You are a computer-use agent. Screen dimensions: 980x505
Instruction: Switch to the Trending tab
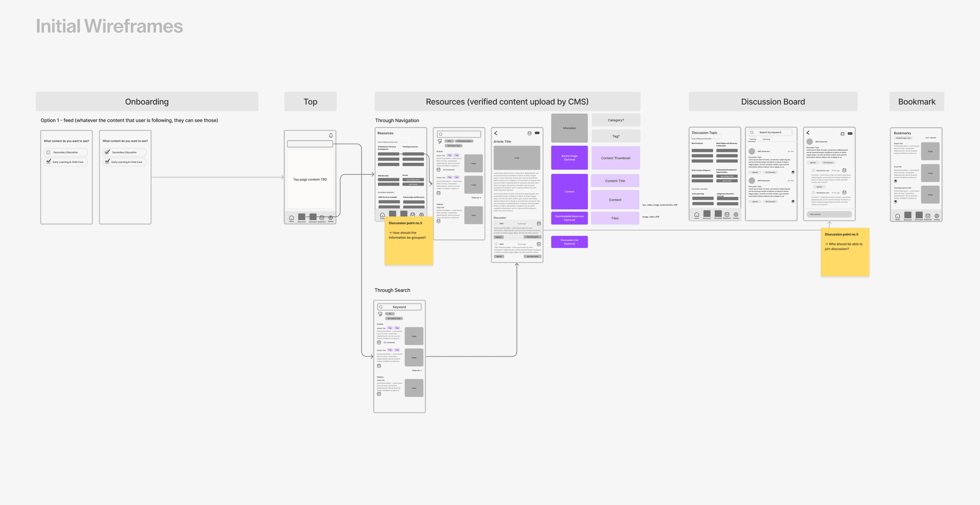[753, 139]
